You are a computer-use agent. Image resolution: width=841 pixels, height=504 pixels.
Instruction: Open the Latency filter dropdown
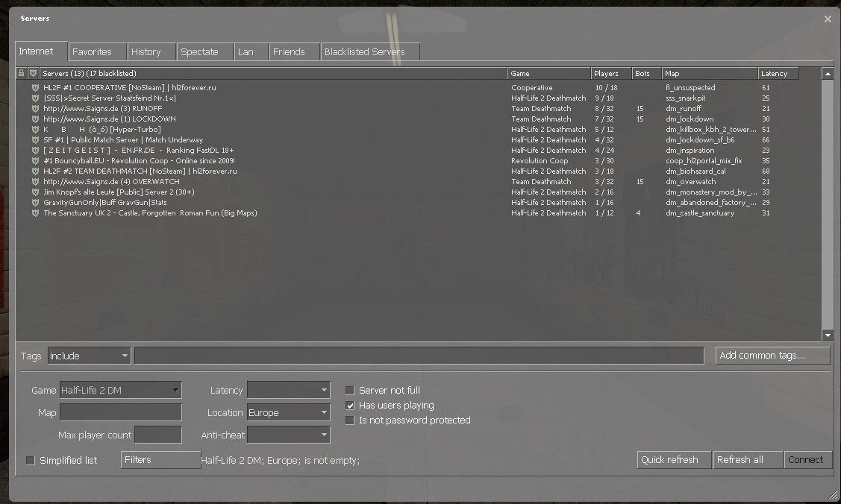(x=289, y=390)
